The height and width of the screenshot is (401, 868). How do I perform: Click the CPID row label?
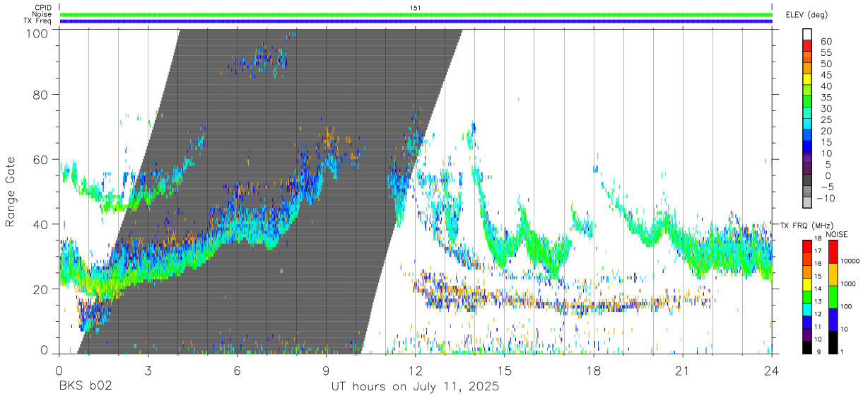[42, 8]
